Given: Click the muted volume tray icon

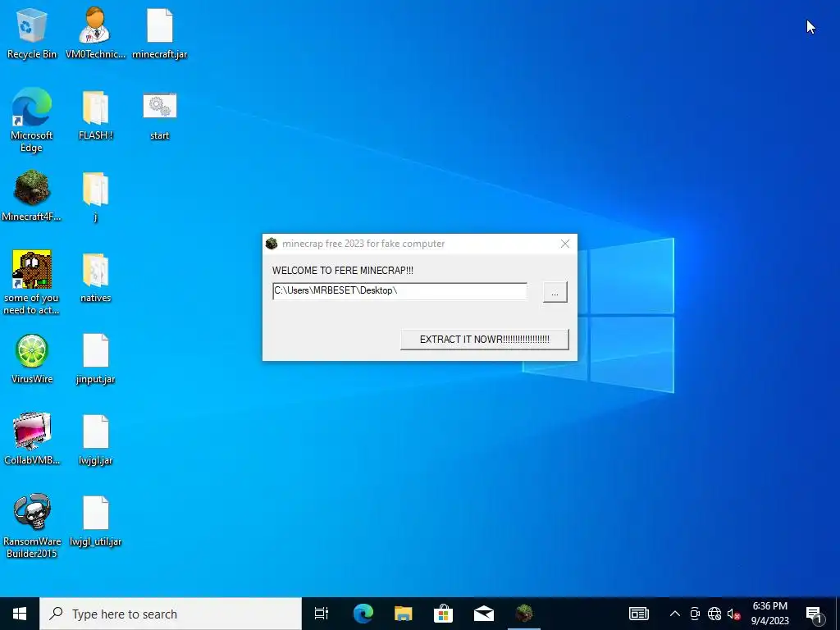Looking at the screenshot, I should tap(733, 614).
